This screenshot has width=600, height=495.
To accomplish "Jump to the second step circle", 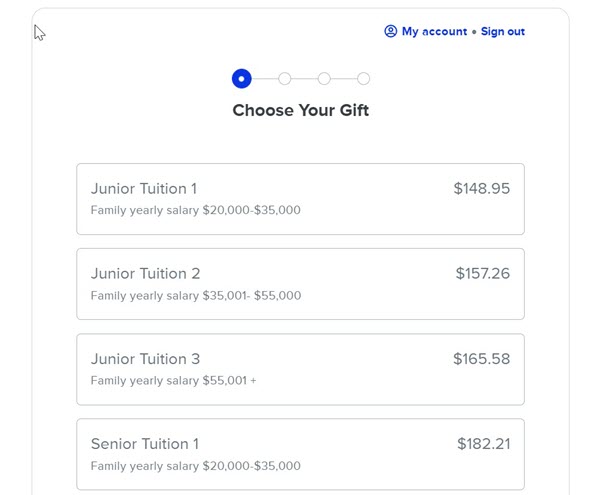I will [x=285, y=78].
